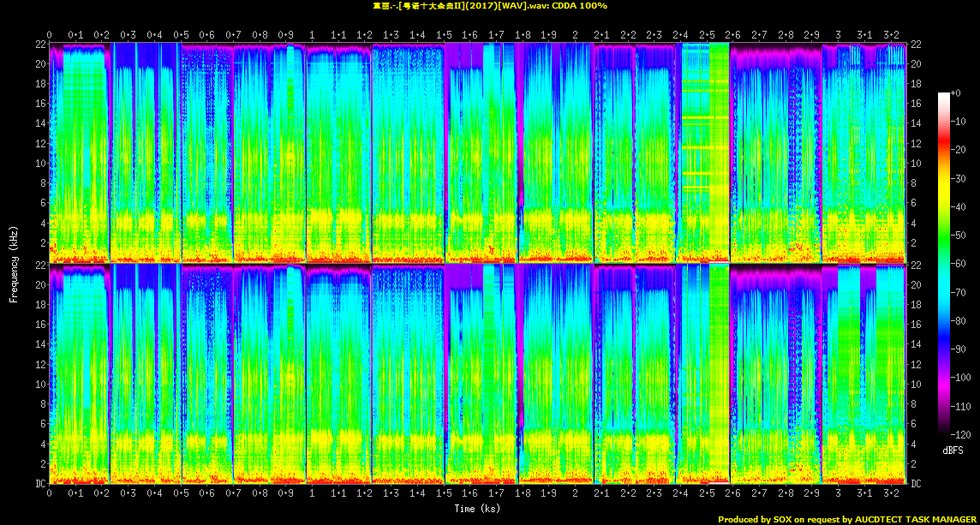Click the '-70' value on the dBFS scale
Screen dimensions: 980x525
[958, 292]
